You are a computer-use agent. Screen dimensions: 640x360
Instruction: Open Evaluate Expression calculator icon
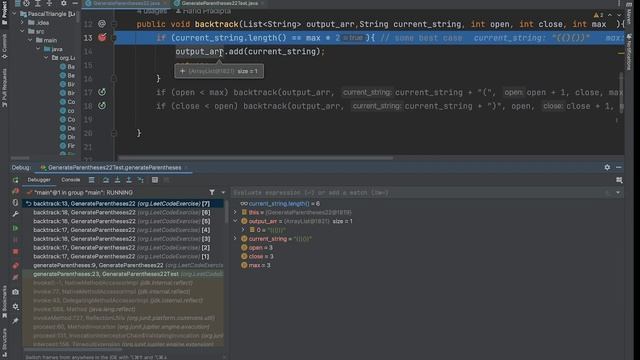(155, 180)
